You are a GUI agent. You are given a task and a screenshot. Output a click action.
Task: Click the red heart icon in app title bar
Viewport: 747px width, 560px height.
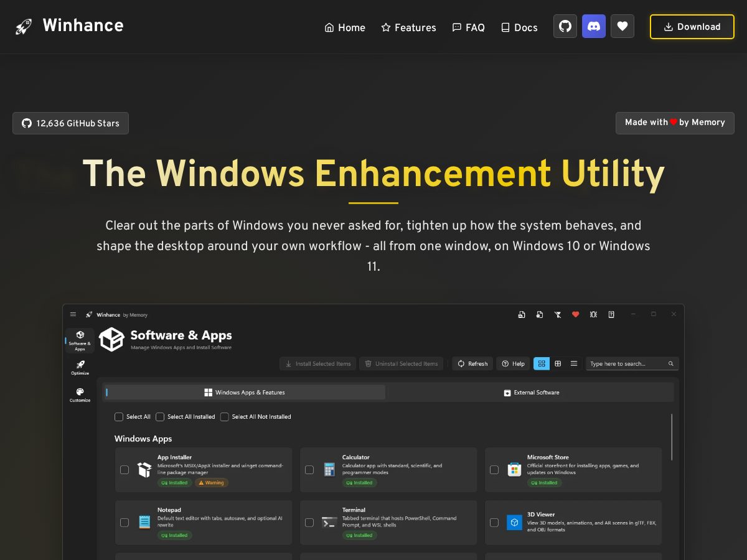tap(576, 314)
